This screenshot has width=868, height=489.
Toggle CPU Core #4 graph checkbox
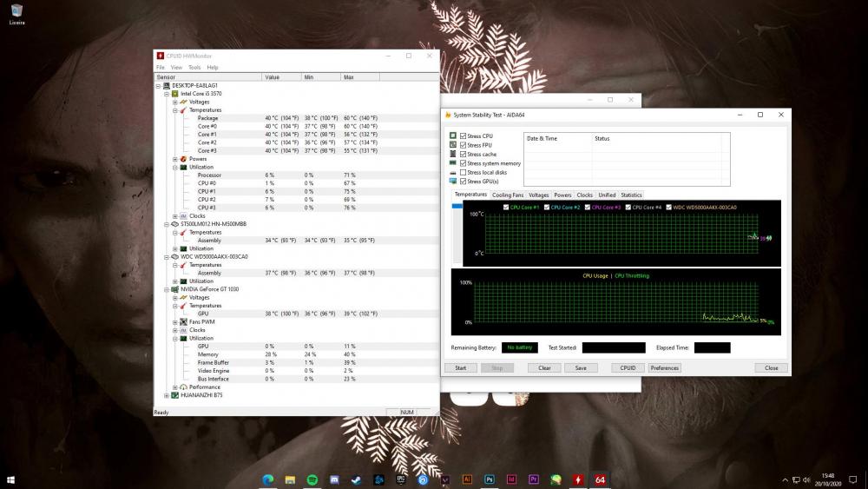pyautogui.click(x=628, y=208)
